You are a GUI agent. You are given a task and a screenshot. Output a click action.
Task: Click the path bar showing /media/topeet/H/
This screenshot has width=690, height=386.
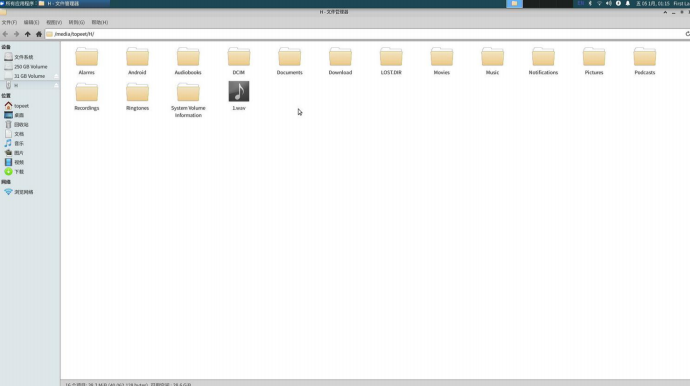(x=364, y=34)
